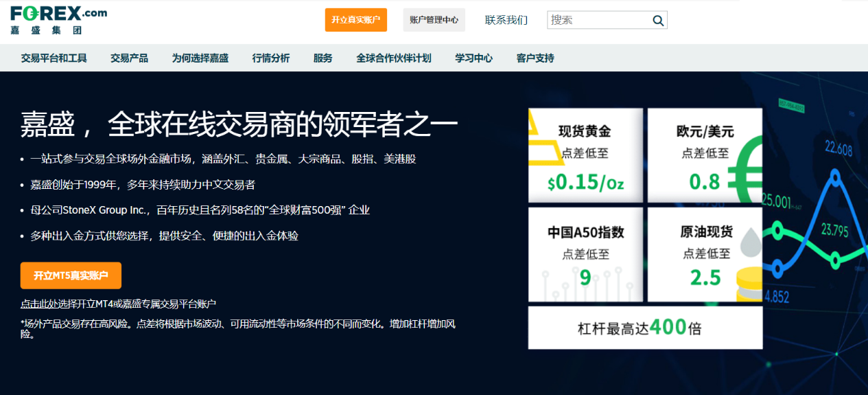Open the 客户支持 menu

535,58
